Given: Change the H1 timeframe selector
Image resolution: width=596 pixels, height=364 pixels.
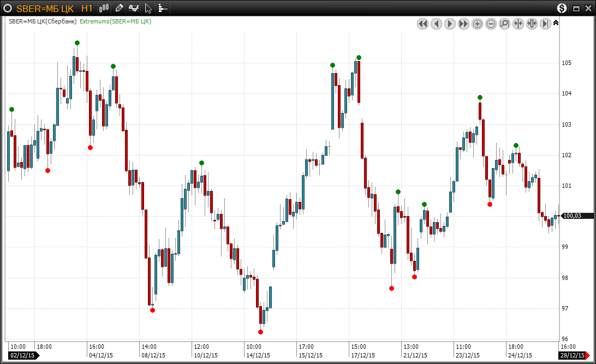Looking at the screenshot, I should coord(87,8).
